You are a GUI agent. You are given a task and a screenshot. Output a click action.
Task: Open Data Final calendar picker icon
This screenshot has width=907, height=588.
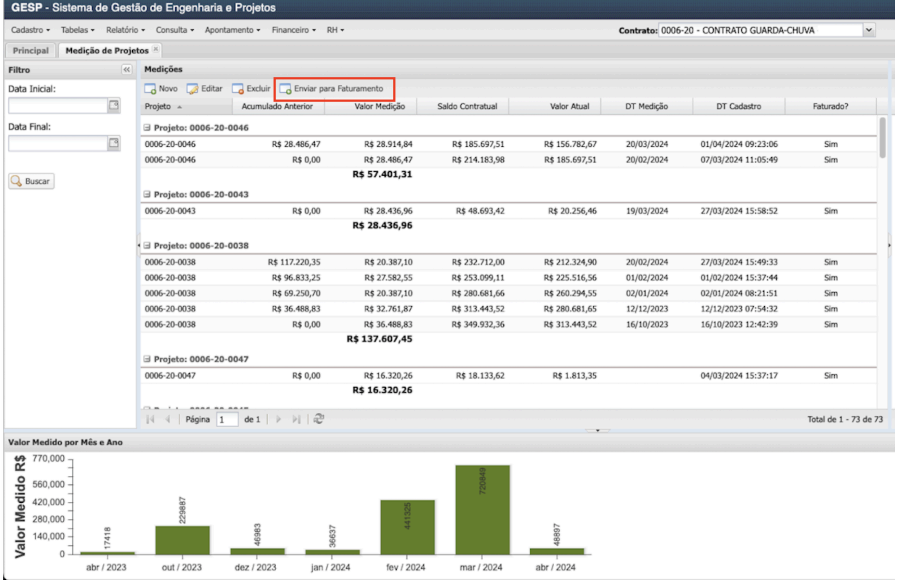point(114,143)
